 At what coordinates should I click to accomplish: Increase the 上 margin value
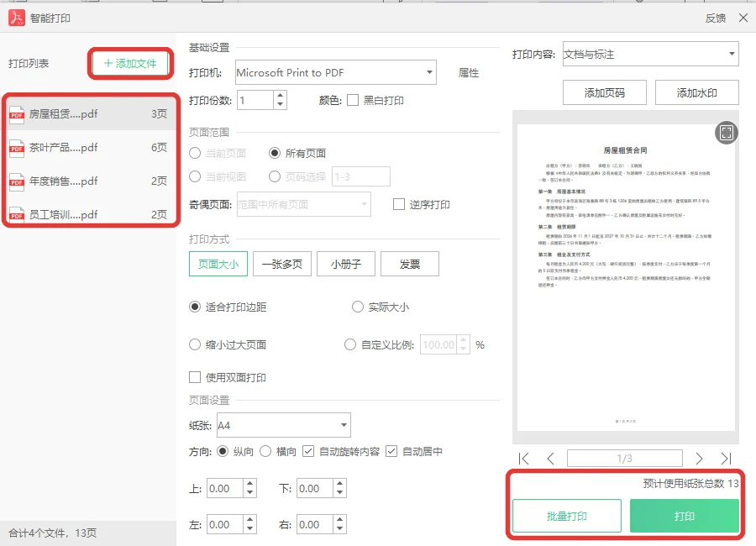click(249, 484)
